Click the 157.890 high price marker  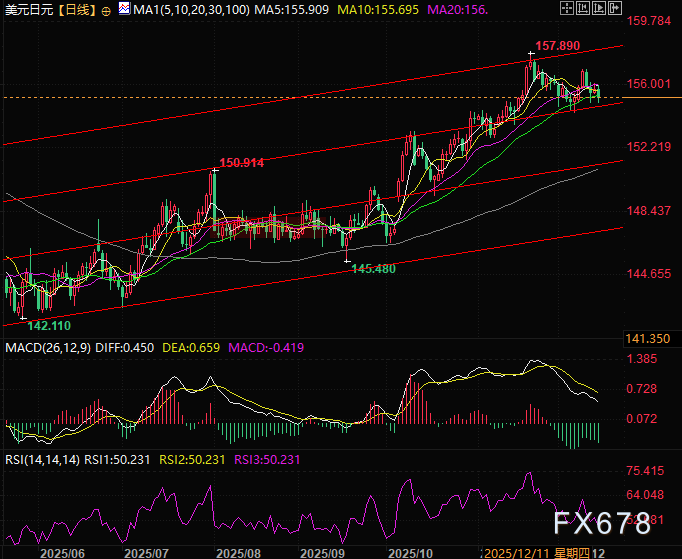[x=558, y=46]
